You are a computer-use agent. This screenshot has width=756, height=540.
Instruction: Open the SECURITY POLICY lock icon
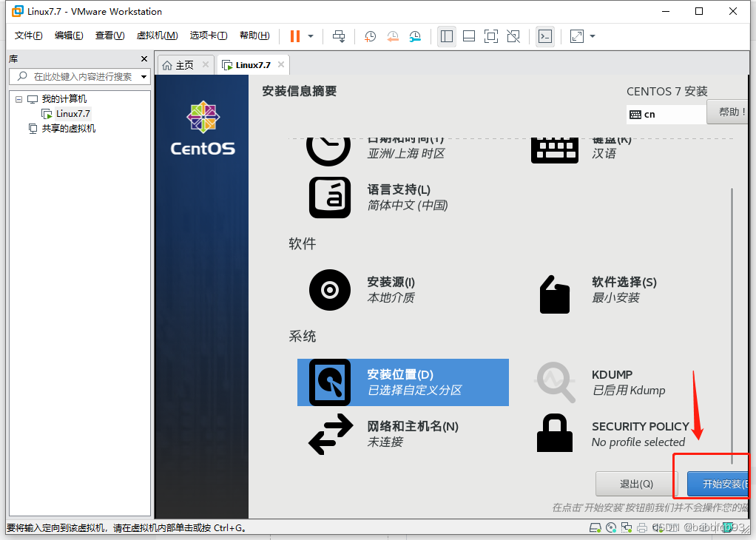[555, 433]
